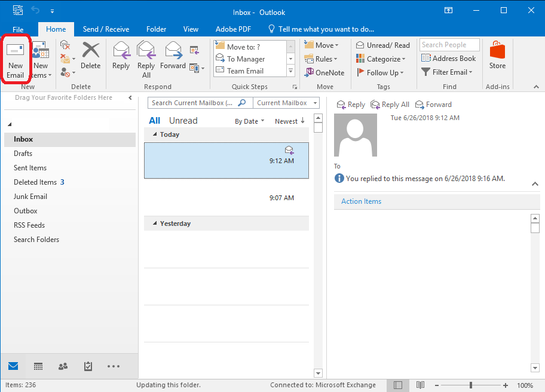545x392 pixels.
Task: Expand the Quick Steps gallery
Action: 291,71
